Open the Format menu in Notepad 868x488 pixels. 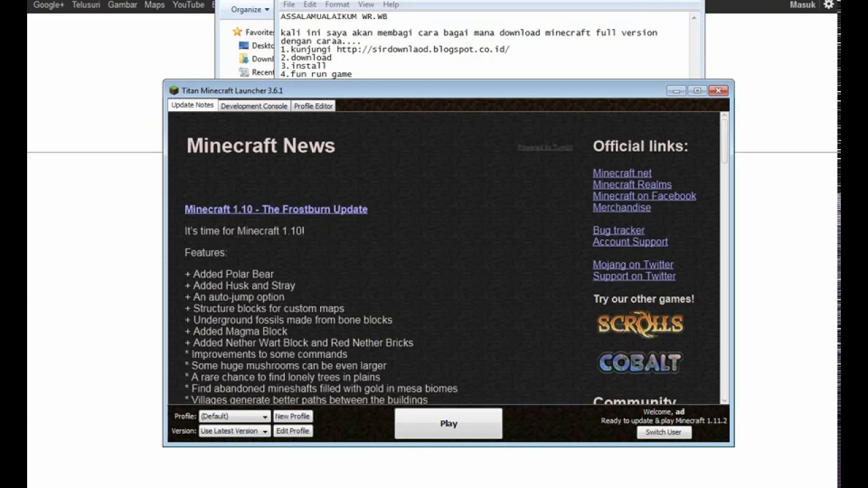pyautogui.click(x=337, y=5)
